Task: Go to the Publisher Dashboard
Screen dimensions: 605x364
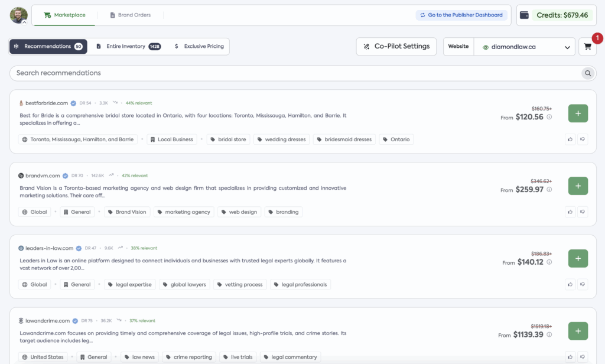Action: 461,15
